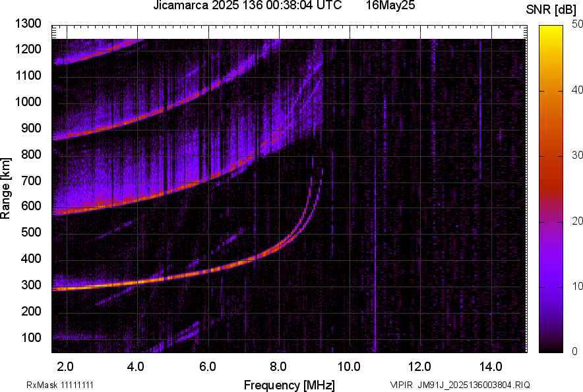Click the range tick label '600'
This screenshot has height=392, width=583.
[31, 206]
